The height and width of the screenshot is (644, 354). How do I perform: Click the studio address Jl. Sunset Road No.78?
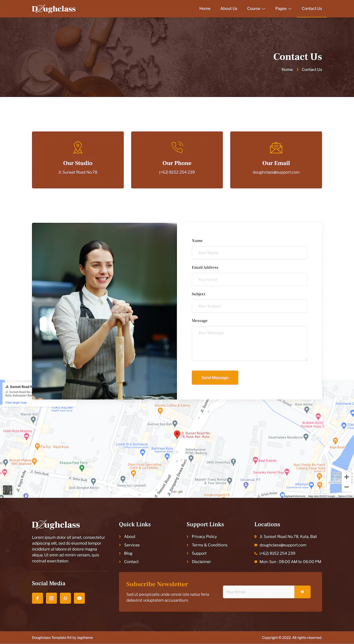tap(78, 172)
